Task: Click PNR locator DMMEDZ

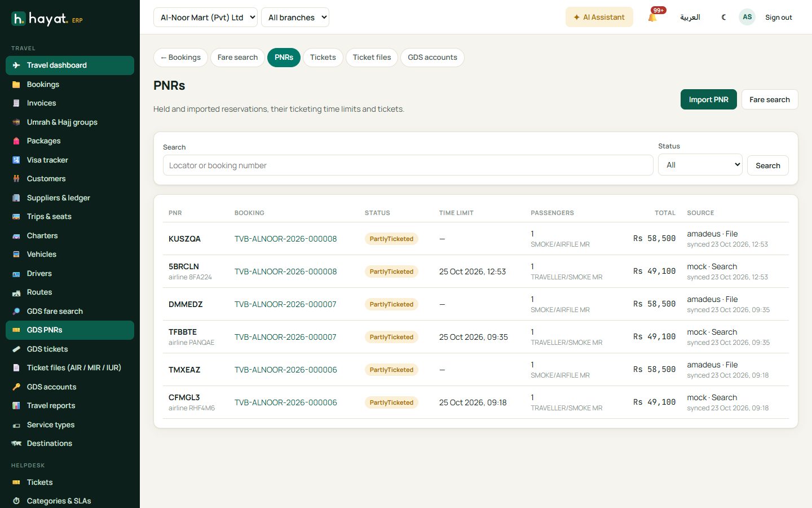Action: point(186,304)
